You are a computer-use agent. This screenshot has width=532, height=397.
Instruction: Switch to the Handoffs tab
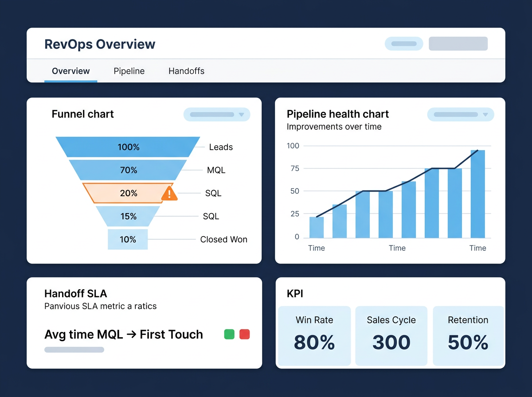click(187, 71)
